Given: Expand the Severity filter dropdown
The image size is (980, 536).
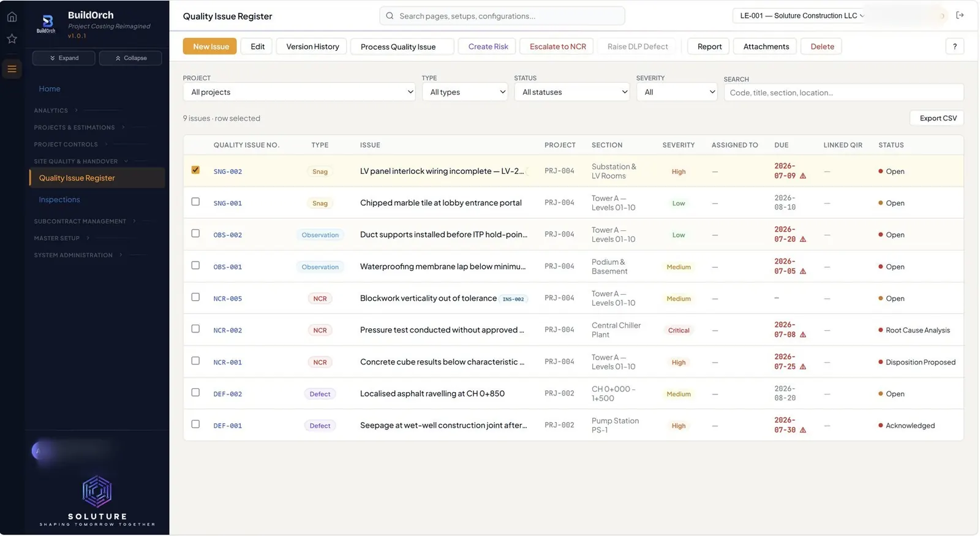Looking at the screenshot, I should [676, 92].
